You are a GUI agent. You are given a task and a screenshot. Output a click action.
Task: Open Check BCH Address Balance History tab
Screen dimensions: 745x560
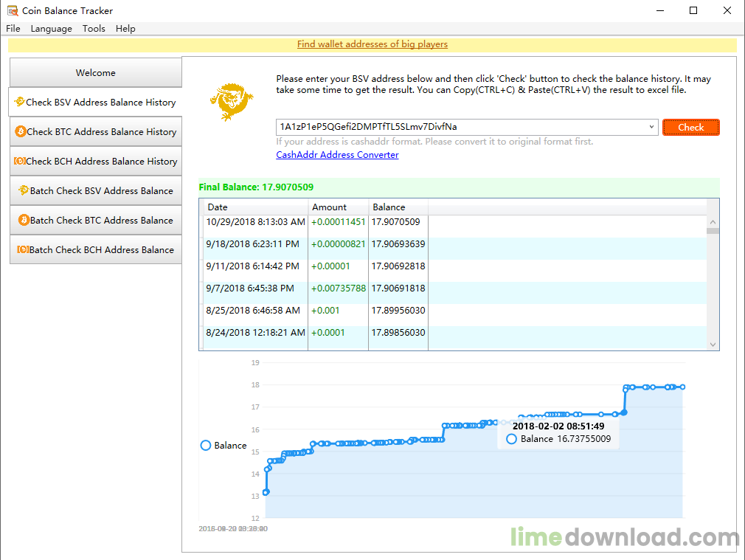95,162
